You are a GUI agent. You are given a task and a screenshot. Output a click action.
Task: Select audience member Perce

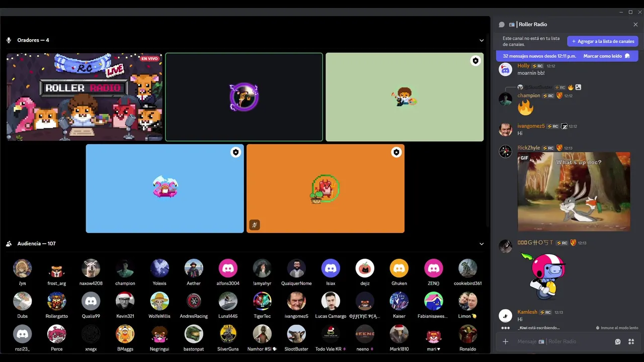[57, 337]
